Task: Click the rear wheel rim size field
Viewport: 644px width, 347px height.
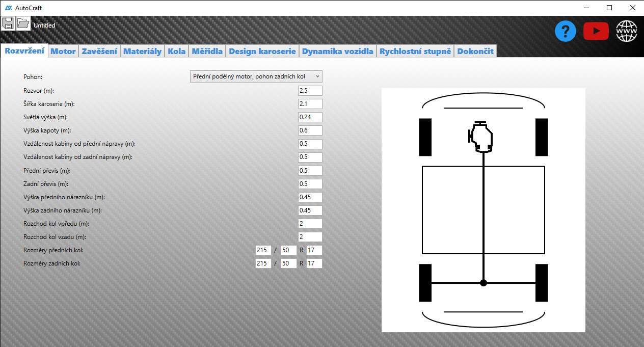Action: [x=314, y=263]
